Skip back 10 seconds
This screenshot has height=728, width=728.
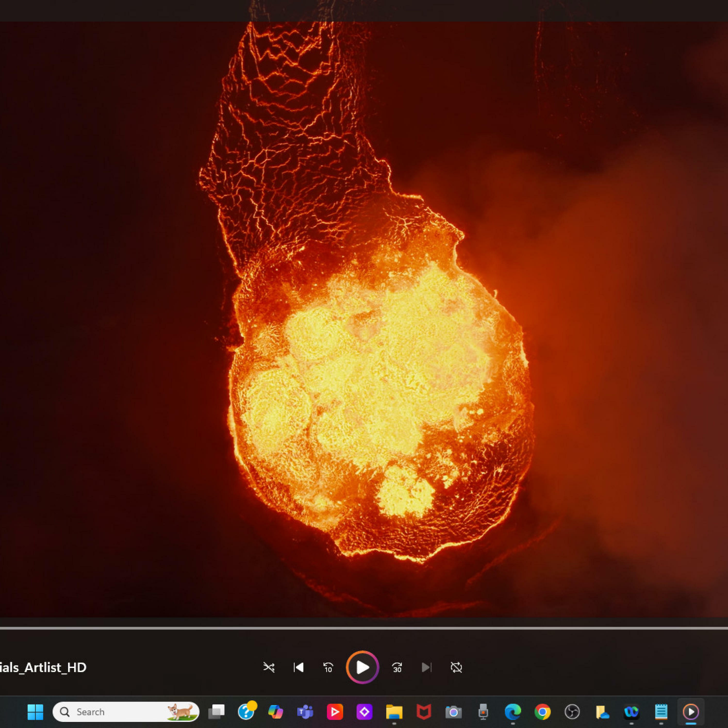pos(328,667)
